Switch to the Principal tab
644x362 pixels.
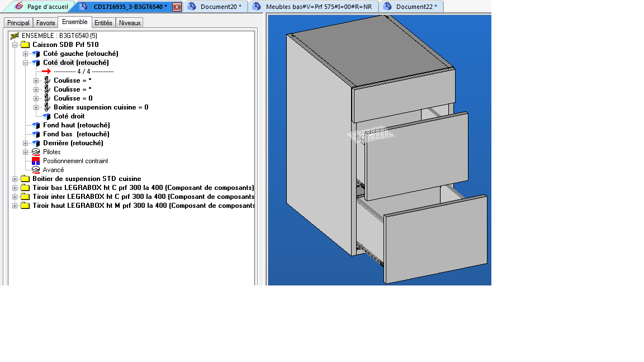click(18, 23)
